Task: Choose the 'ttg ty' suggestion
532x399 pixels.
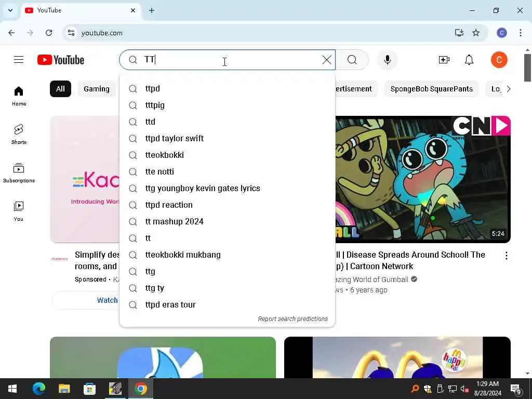Action: pyautogui.click(x=228, y=288)
